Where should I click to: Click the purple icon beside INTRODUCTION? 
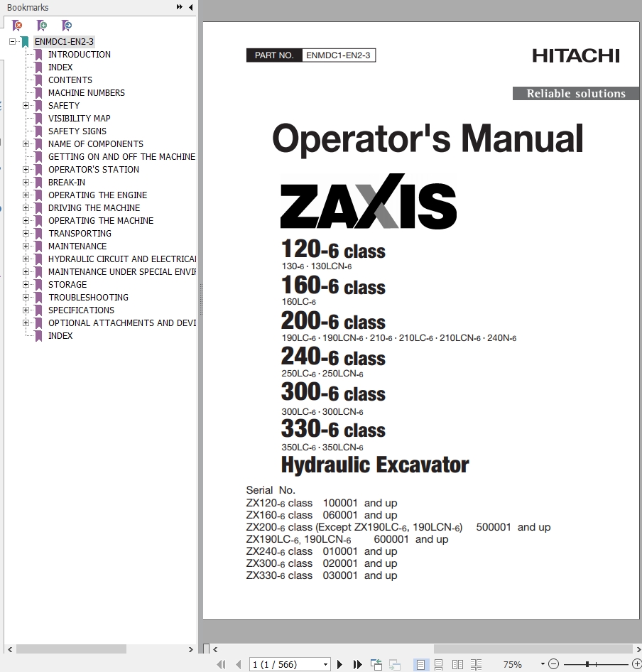click(38, 55)
